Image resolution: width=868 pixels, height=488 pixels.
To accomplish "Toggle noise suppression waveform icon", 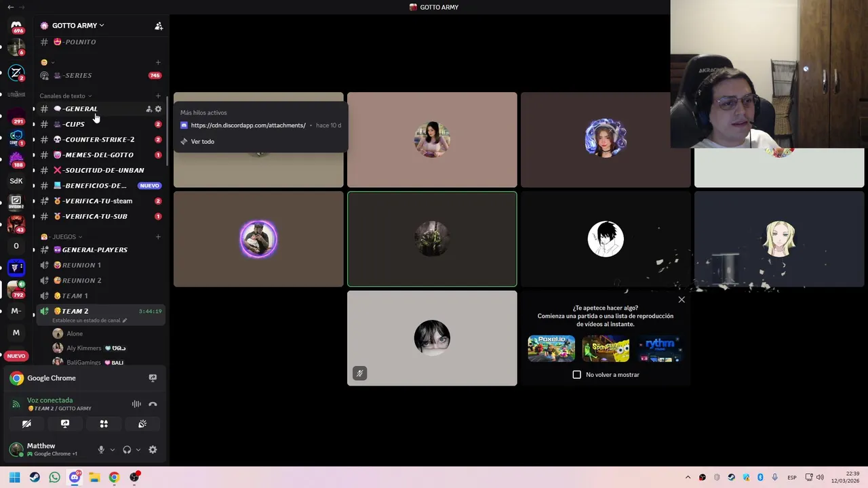I will [x=136, y=404].
